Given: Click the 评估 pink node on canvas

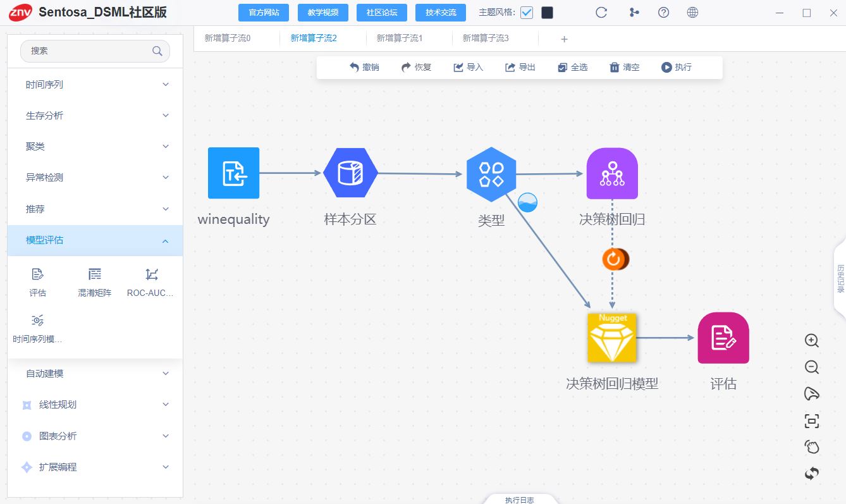Looking at the screenshot, I should 723,338.
